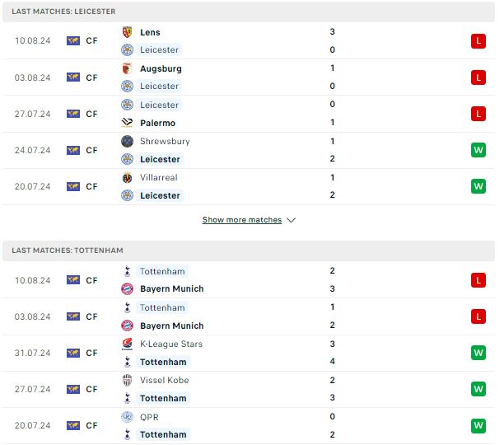Select the Last Matches: Tottenham header
Image resolution: width=504 pixels, height=445 pixels.
click(249, 251)
